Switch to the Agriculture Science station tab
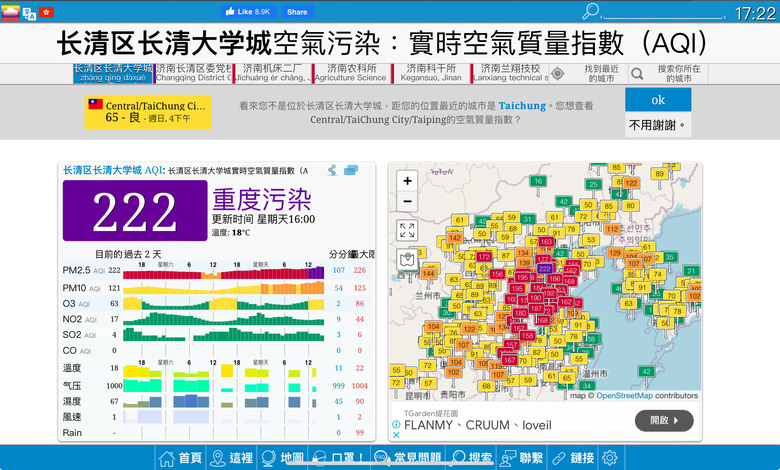 coord(352,73)
